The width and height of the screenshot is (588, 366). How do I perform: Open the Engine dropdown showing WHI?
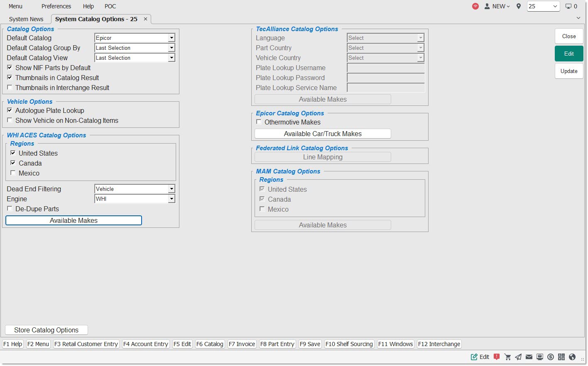pos(171,199)
